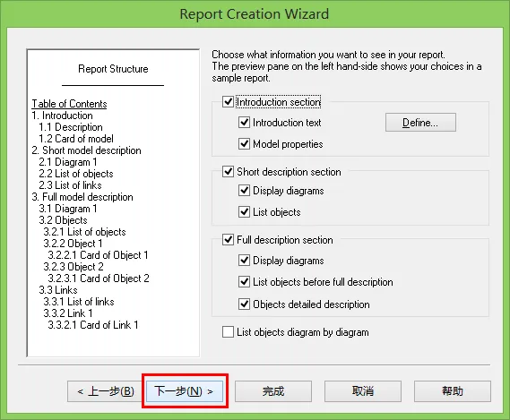Image resolution: width=510 pixels, height=420 pixels.
Task: Toggle Display diagrams under Short description
Action: (244, 191)
